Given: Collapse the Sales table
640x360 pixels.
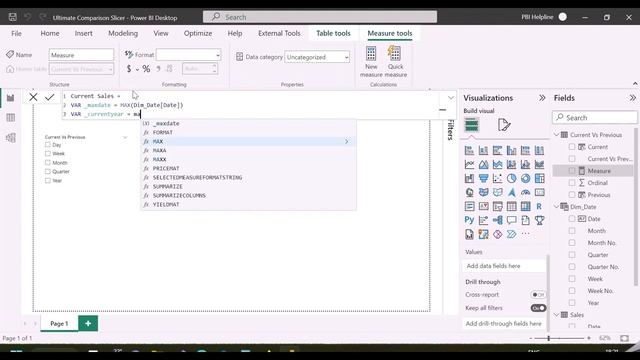Looking at the screenshot, I should coord(556,315).
